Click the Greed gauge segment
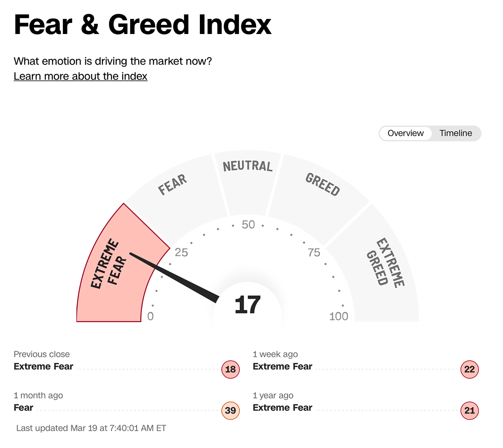The height and width of the screenshot is (448, 503). [x=321, y=189]
